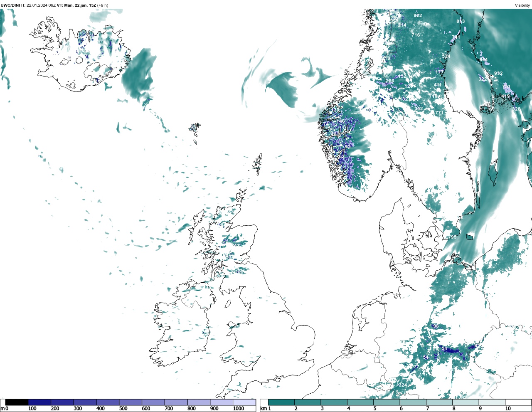Click the '411' visibility value on the map
Screen dimensions: 532x412
pos(438,85)
